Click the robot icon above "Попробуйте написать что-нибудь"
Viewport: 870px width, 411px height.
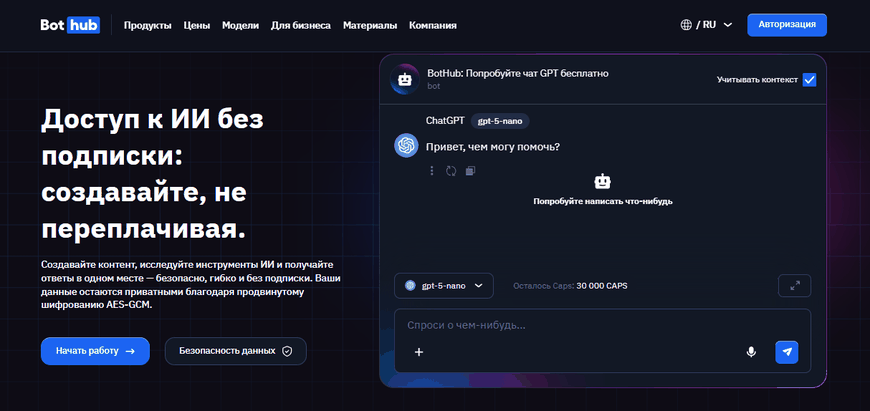603,181
